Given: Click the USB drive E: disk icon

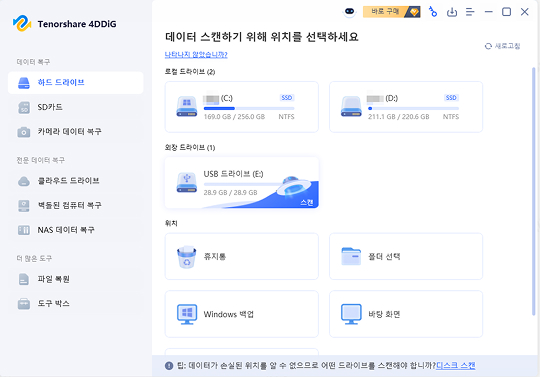Looking at the screenshot, I should click(187, 182).
